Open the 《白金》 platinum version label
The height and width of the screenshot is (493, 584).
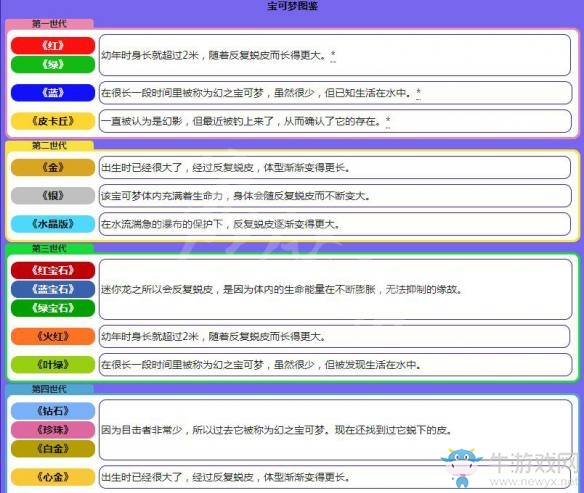click(x=53, y=449)
